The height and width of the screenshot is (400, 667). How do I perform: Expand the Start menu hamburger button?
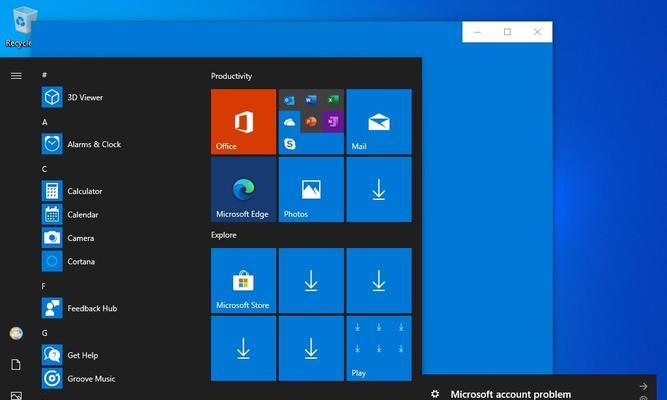click(16, 76)
